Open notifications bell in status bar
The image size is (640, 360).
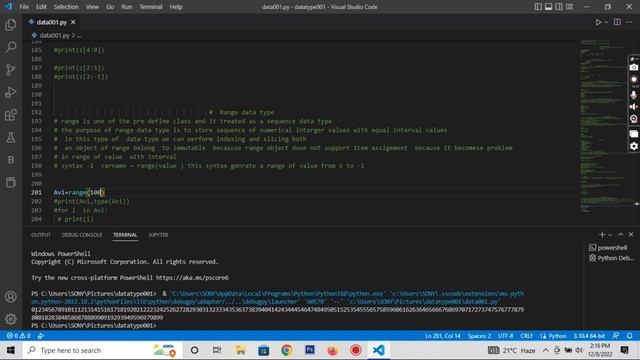629,336
